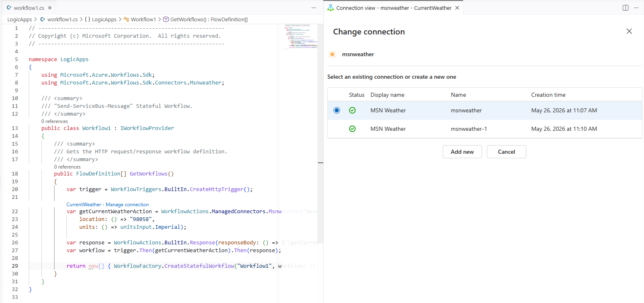Click second MSN Weather display name
The height and width of the screenshot is (303, 644).
(388, 129)
